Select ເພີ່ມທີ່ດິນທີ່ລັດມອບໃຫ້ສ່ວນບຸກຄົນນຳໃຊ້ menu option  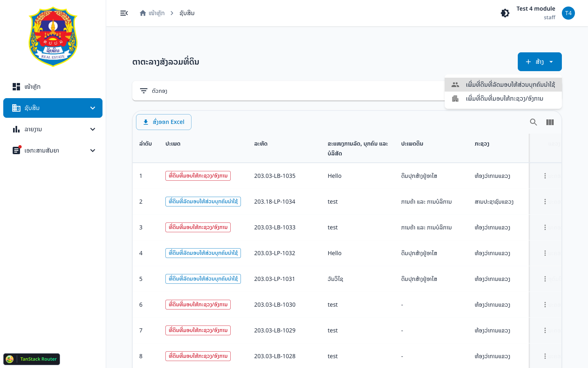point(503,85)
